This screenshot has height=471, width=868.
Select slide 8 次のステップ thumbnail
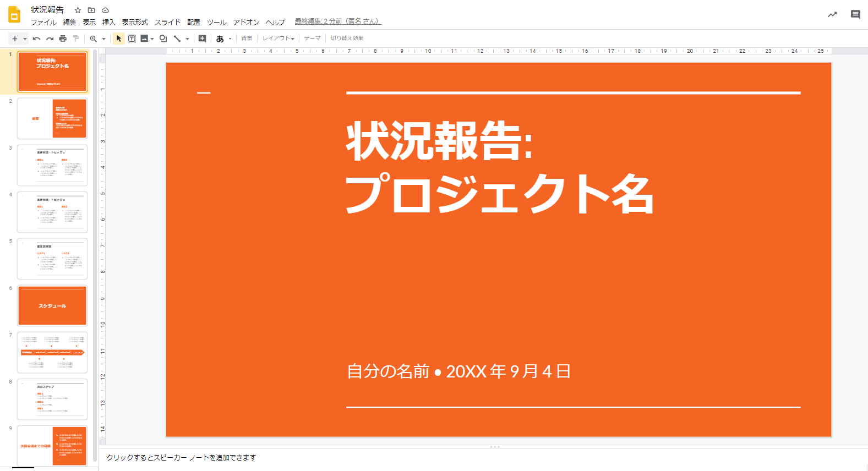click(x=52, y=399)
